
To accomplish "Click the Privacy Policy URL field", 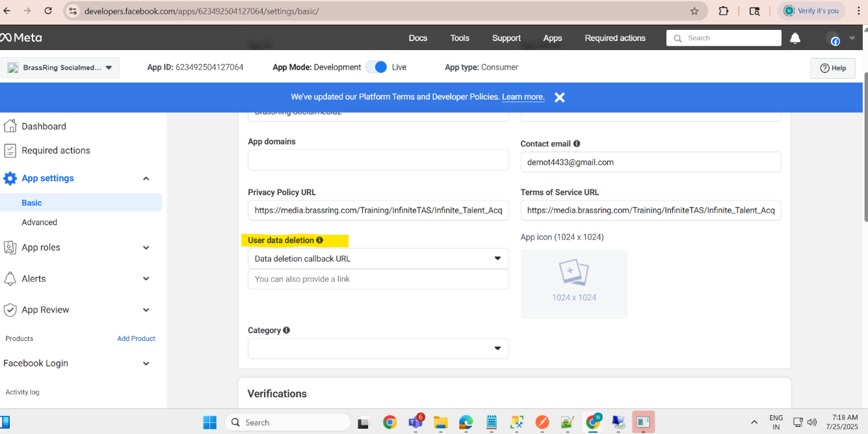I will click(x=378, y=210).
